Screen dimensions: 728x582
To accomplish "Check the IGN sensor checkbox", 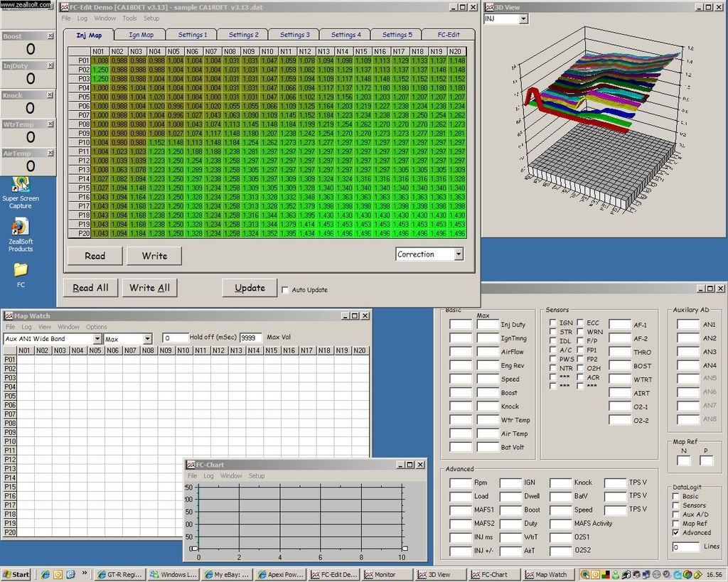I will pyautogui.click(x=552, y=322).
